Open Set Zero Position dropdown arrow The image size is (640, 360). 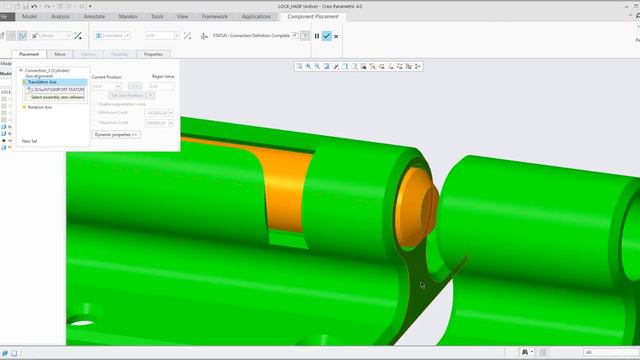(x=151, y=95)
